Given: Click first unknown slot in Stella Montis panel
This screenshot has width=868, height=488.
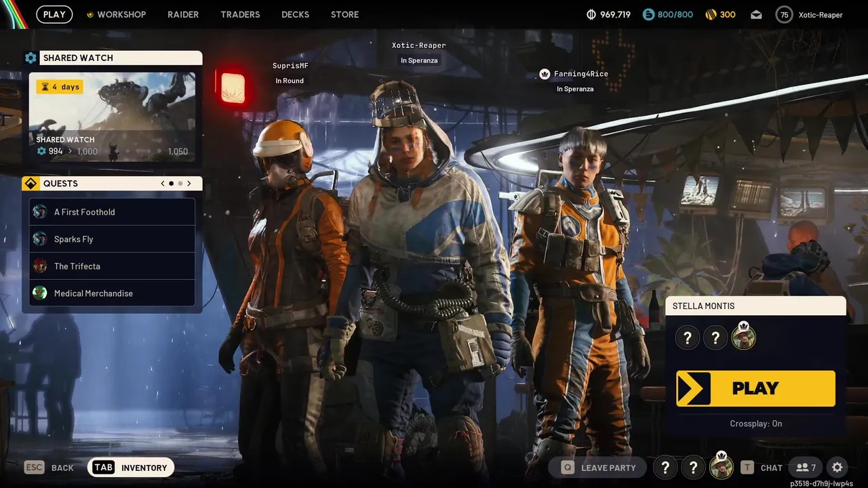Looking at the screenshot, I should click(688, 338).
